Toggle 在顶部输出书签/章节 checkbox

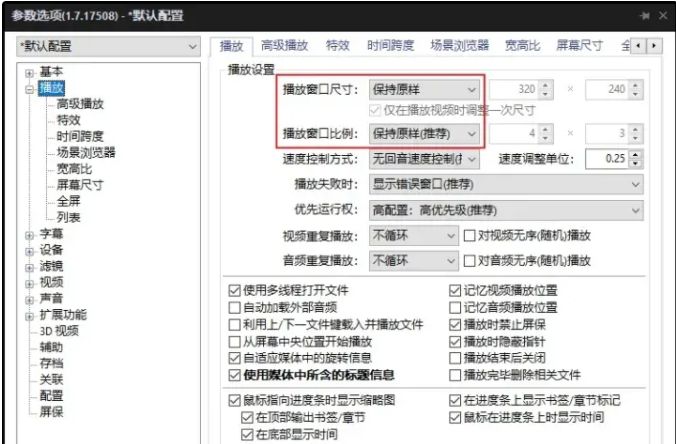click(x=247, y=417)
